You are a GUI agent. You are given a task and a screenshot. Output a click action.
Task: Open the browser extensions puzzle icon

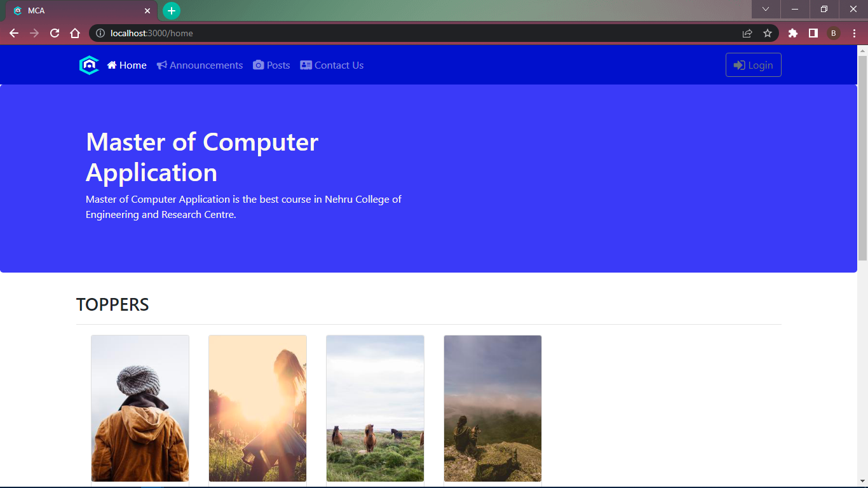click(x=793, y=33)
